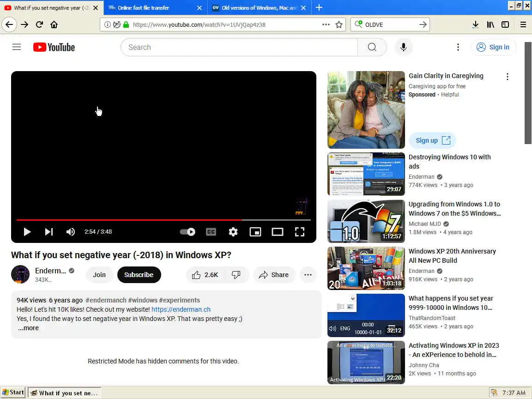Share this video

[274, 275]
